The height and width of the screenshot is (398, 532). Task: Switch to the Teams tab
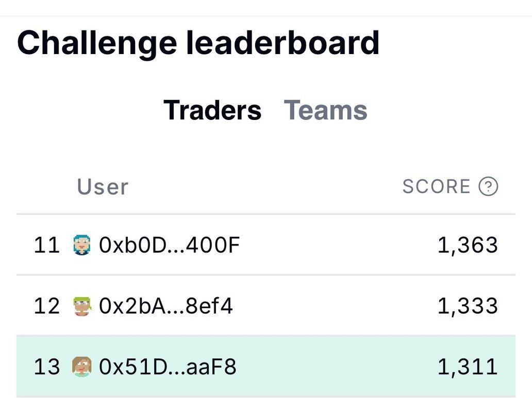point(325,110)
